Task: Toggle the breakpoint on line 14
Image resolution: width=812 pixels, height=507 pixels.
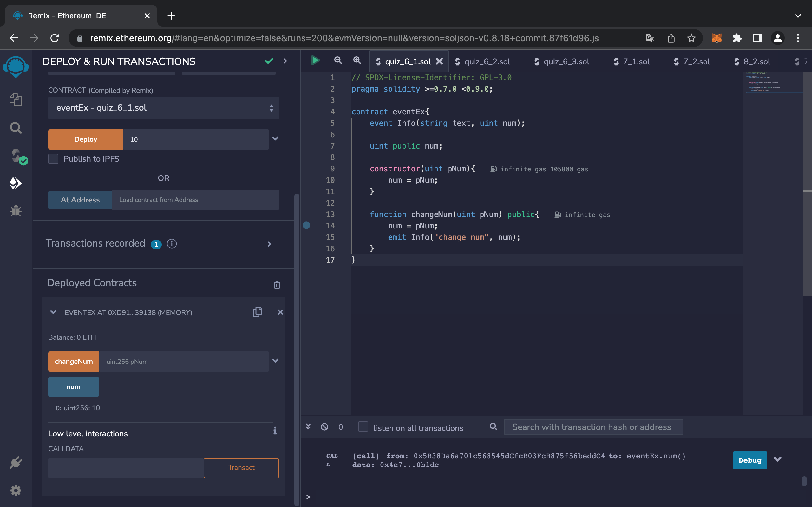Action: pos(306,225)
